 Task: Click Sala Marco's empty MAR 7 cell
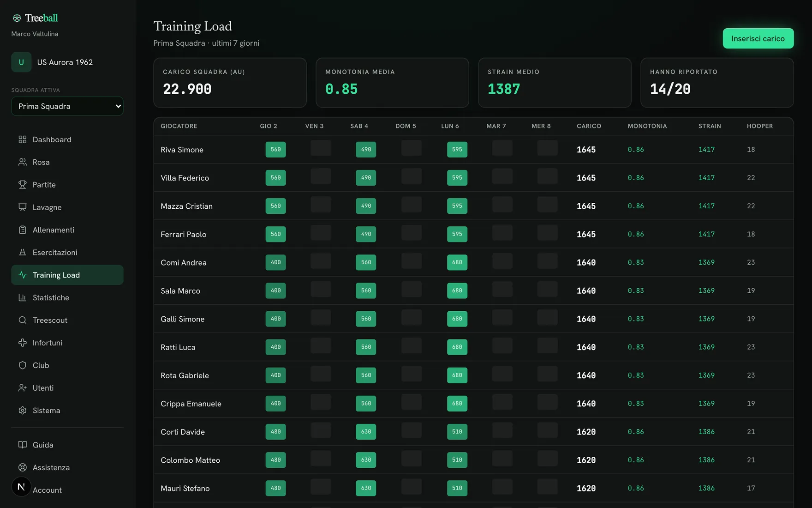pos(502,290)
